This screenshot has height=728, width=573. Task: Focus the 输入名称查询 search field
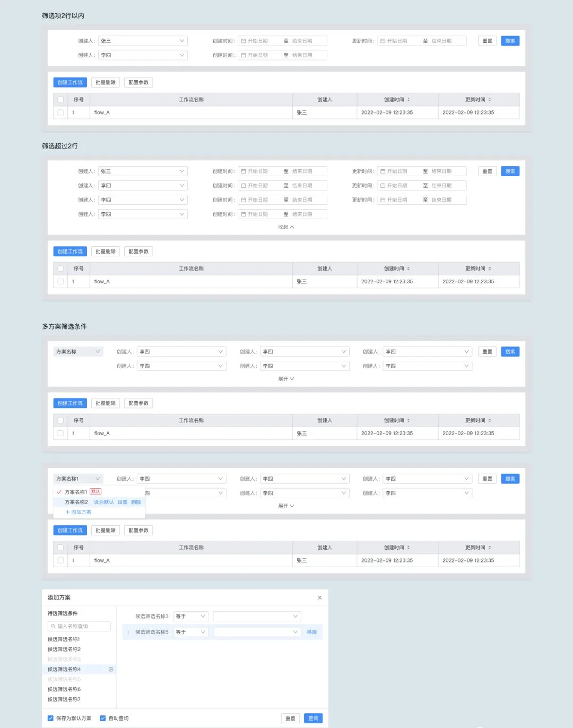click(x=80, y=626)
